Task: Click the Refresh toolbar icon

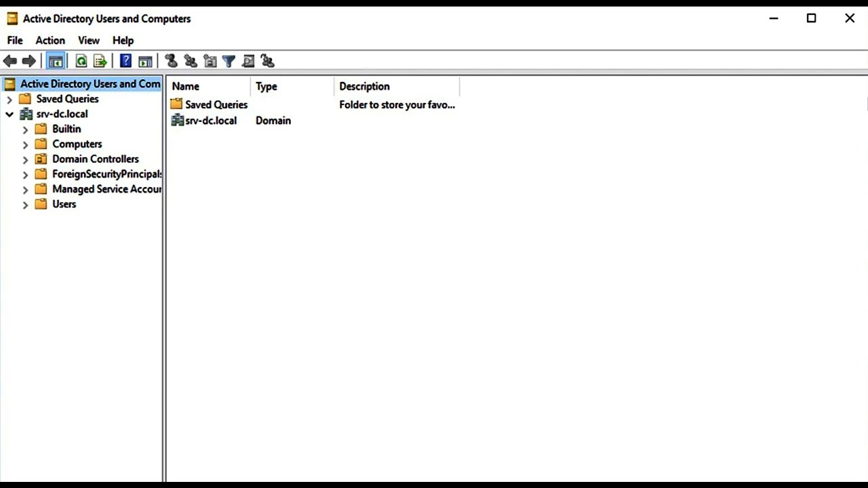Action: click(x=81, y=62)
